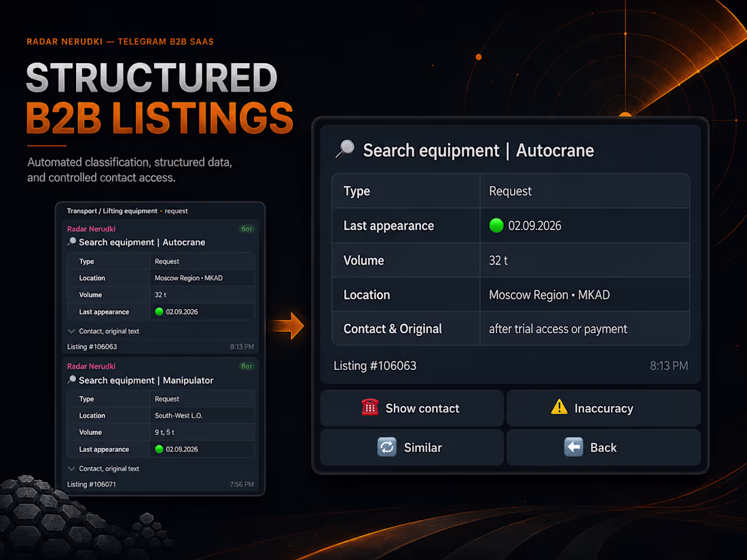Click the magnifier icon beside Autocrane in list
This screenshot has width=747, height=560.
point(72,242)
